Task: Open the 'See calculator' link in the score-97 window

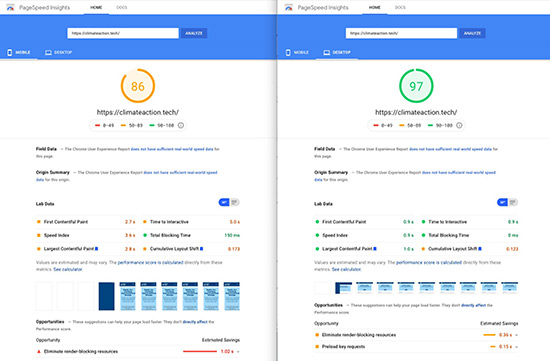Action: (x=346, y=269)
